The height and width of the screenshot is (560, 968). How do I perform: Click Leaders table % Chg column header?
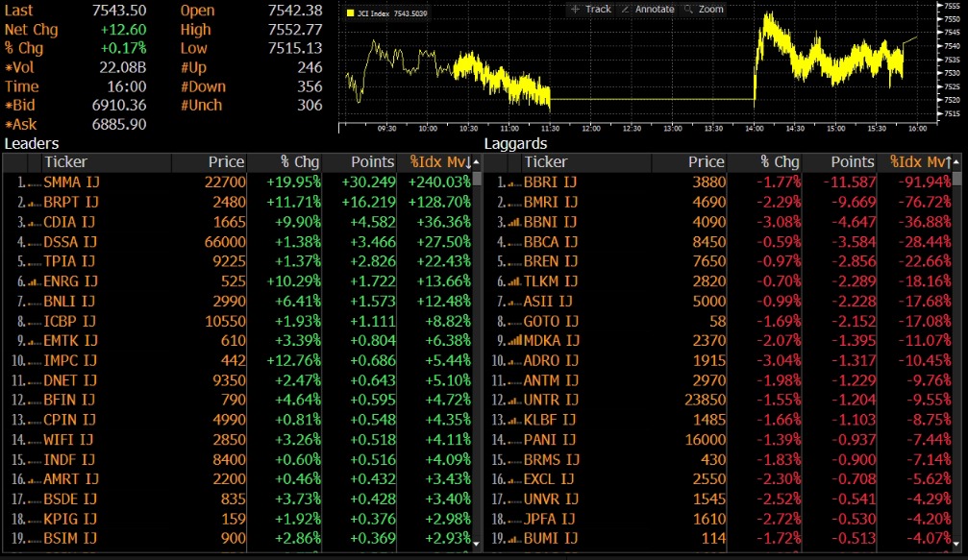click(299, 162)
